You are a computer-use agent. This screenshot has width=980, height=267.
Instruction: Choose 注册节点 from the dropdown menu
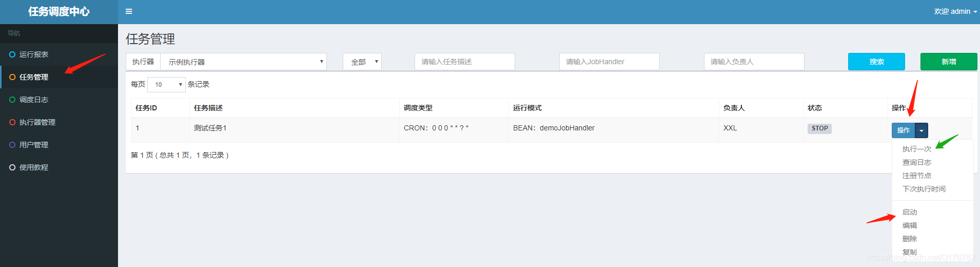pyautogui.click(x=917, y=176)
